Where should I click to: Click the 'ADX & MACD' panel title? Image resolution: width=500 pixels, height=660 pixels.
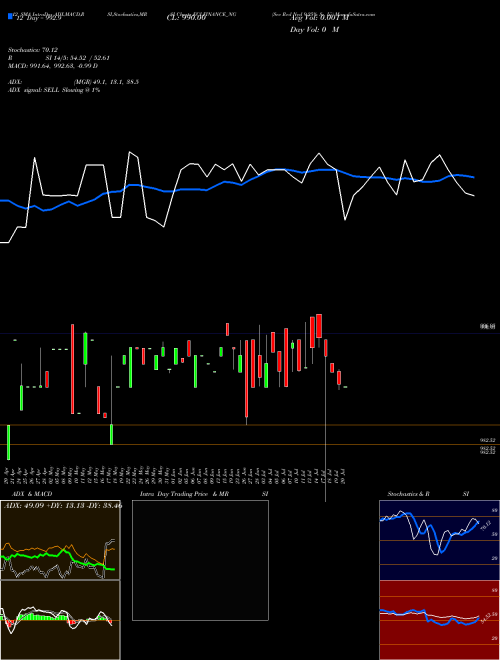pos(32,494)
